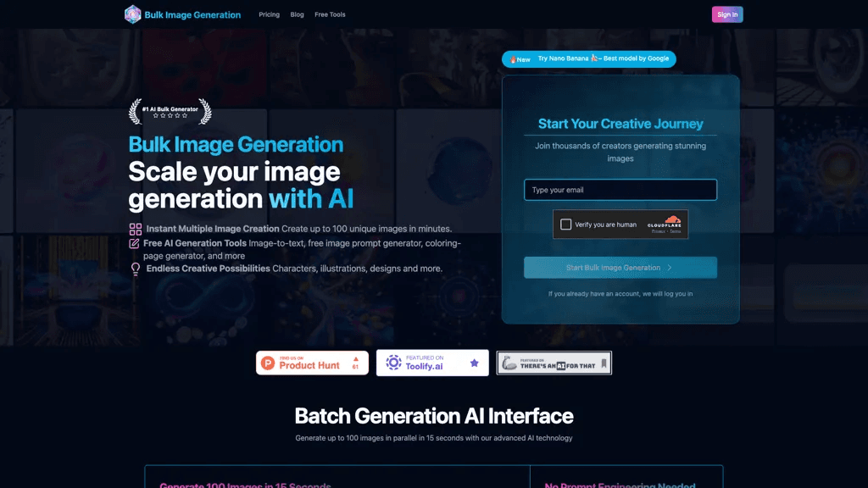Open the Cloudflare Terms link
The image size is (868, 488).
click(x=676, y=231)
